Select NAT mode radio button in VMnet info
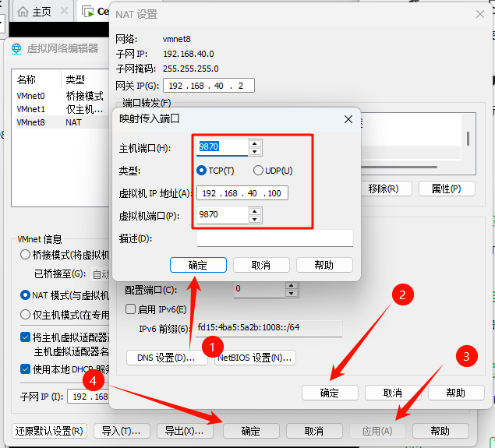This screenshot has height=448, width=495. (25, 295)
